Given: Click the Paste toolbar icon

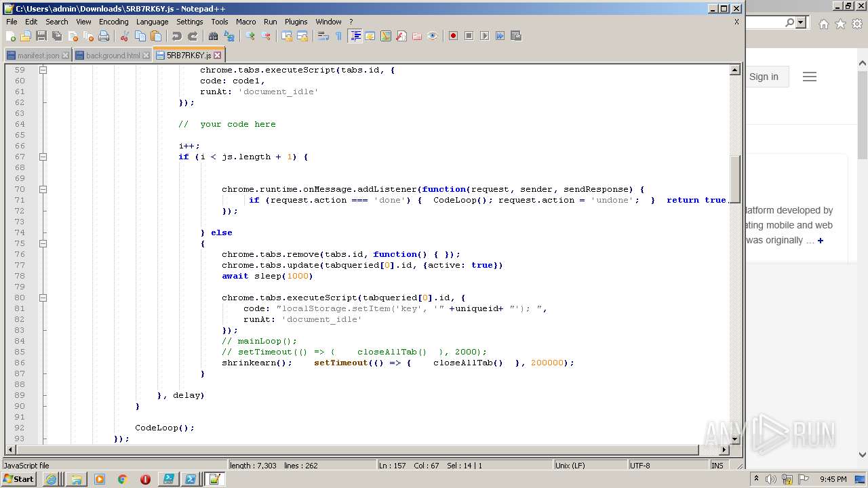Looking at the screenshot, I should click(x=156, y=36).
